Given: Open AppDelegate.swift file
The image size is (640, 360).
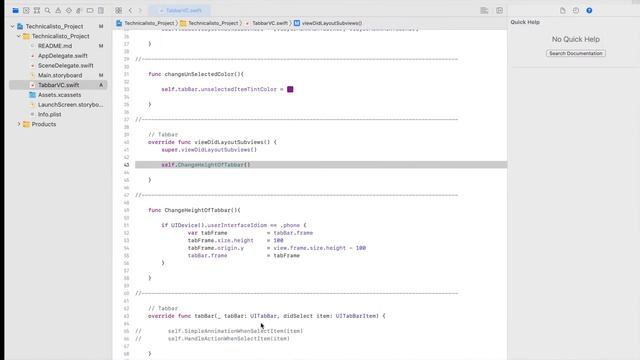Looking at the screenshot, I should point(62,56).
